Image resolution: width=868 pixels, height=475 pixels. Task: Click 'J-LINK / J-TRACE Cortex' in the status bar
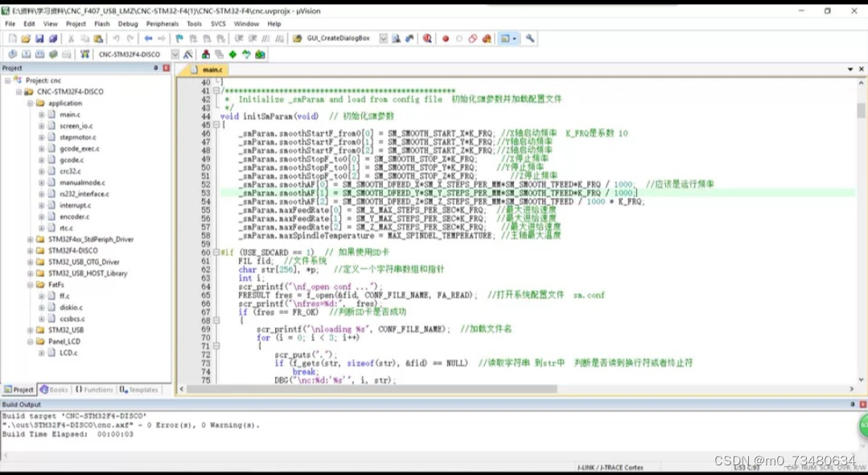click(610, 468)
